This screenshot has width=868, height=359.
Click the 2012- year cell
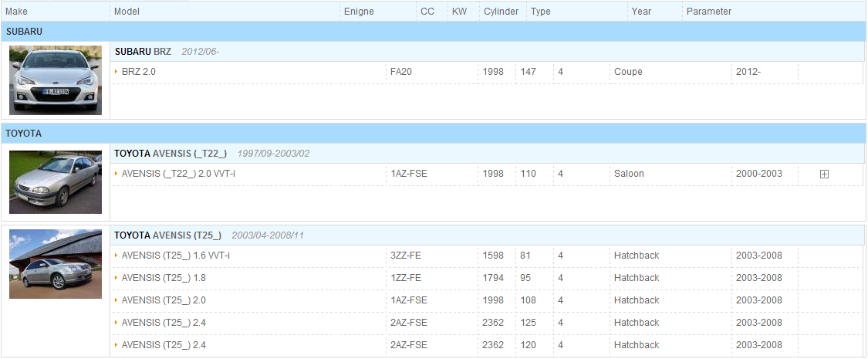pyautogui.click(x=748, y=72)
